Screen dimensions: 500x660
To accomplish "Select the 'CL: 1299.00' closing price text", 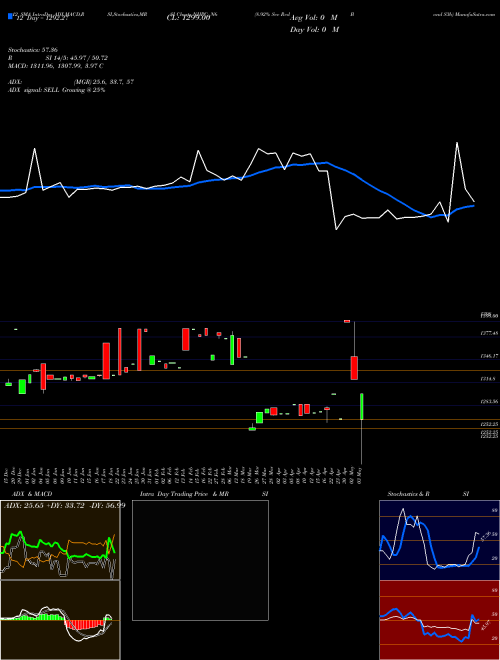I will coord(188,19).
